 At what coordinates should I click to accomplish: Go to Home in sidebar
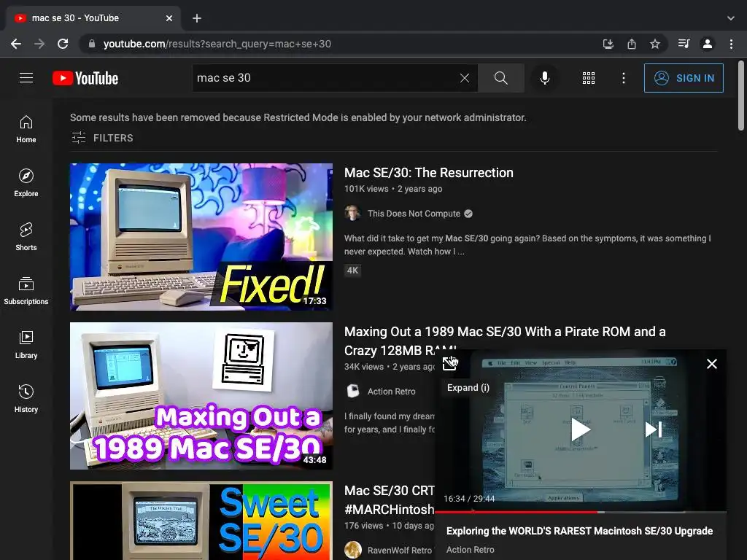click(26, 129)
